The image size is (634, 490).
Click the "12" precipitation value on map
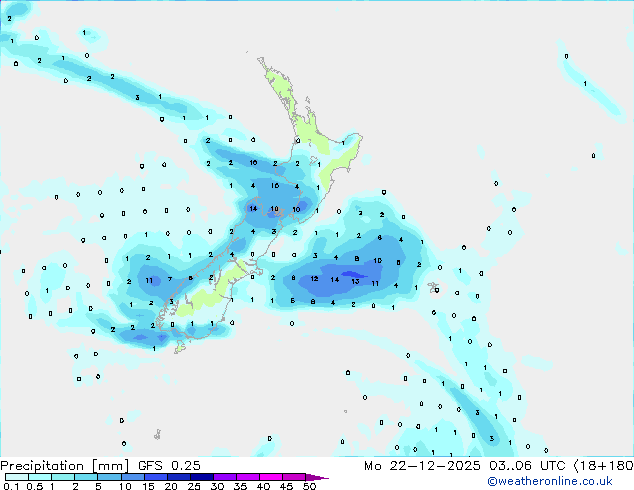click(314, 279)
